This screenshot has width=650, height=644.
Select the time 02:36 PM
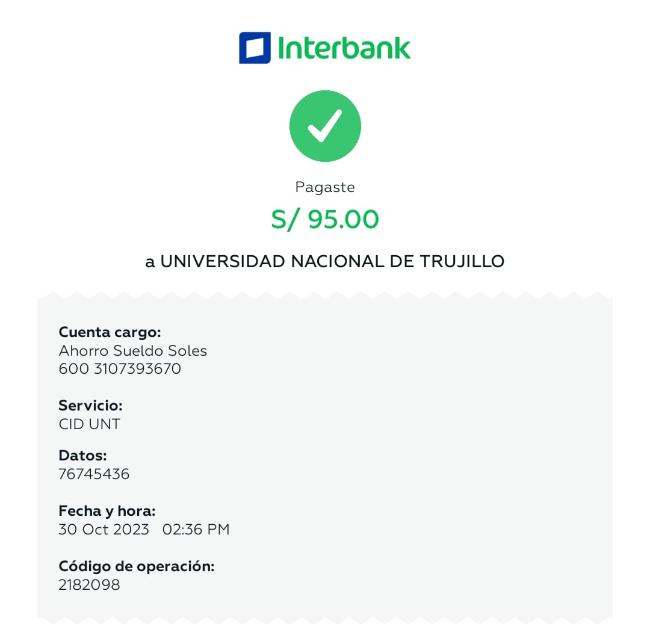[x=196, y=530]
